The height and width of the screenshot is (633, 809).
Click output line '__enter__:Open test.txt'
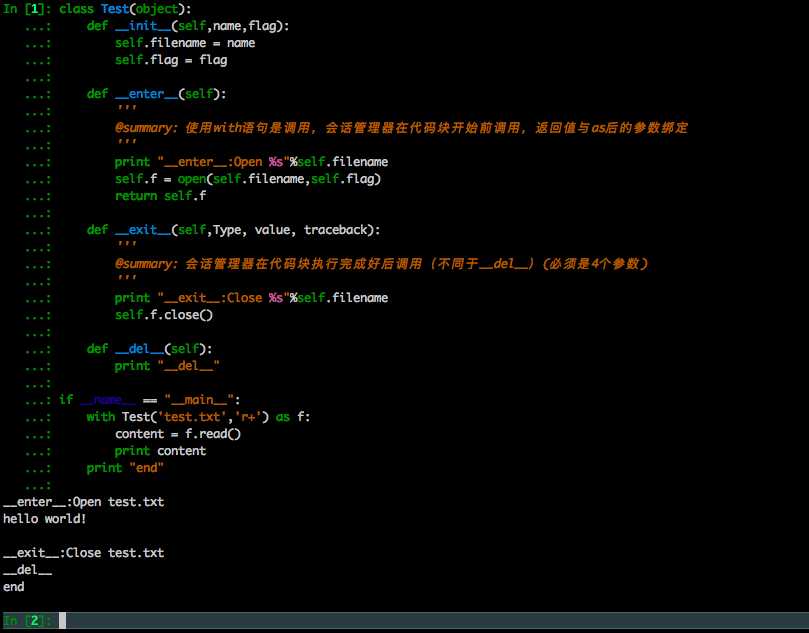coord(84,502)
